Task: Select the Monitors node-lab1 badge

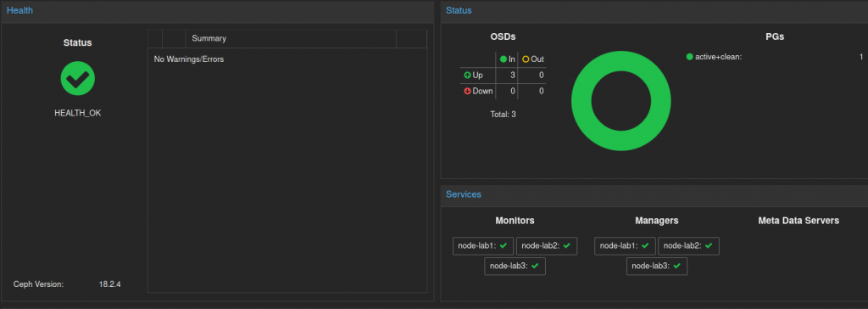Action: point(482,246)
